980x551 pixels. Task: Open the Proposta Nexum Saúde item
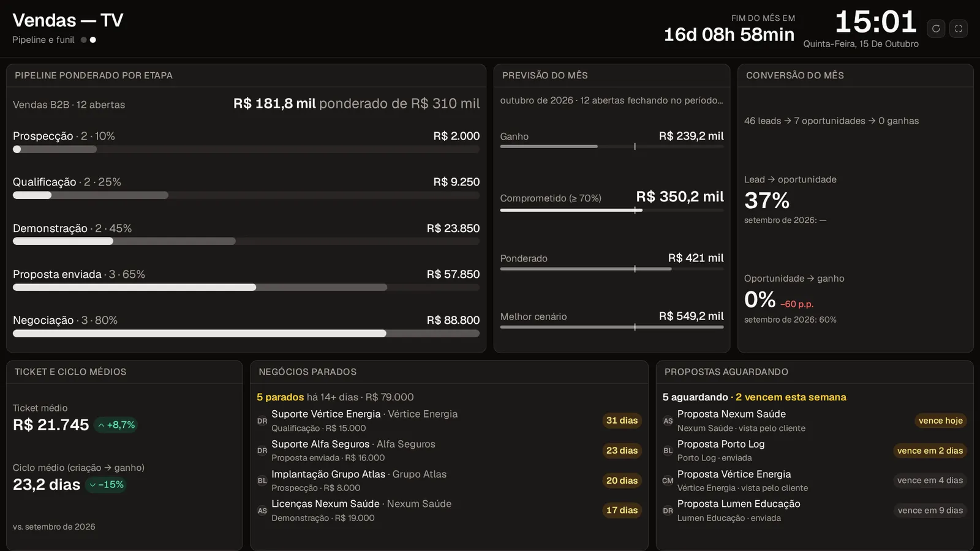pyautogui.click(x=815, y=421)
